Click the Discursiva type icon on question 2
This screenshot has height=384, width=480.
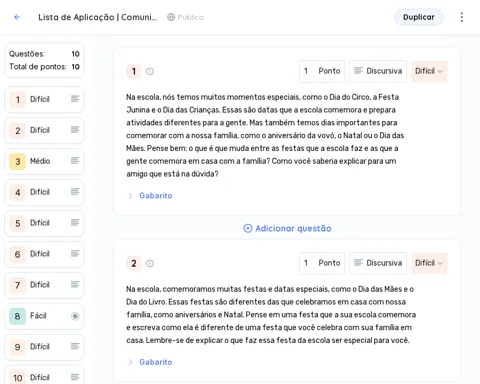pos(358,263)
